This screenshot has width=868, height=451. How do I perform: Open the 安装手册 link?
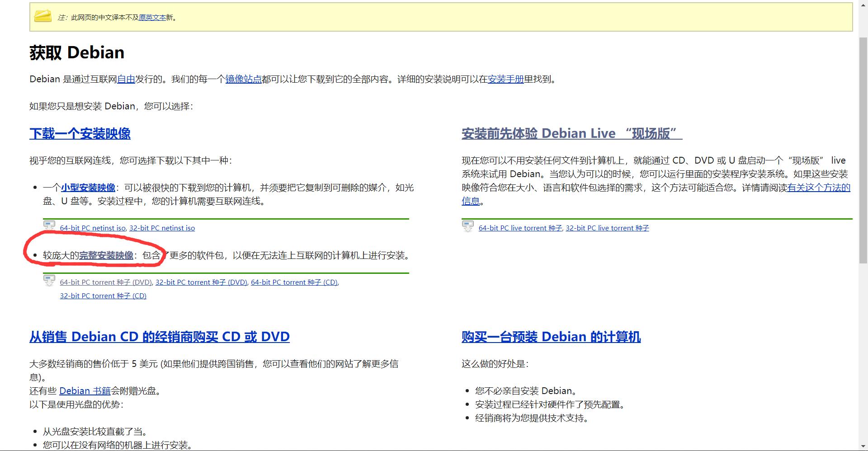click(x=506, y=79)
